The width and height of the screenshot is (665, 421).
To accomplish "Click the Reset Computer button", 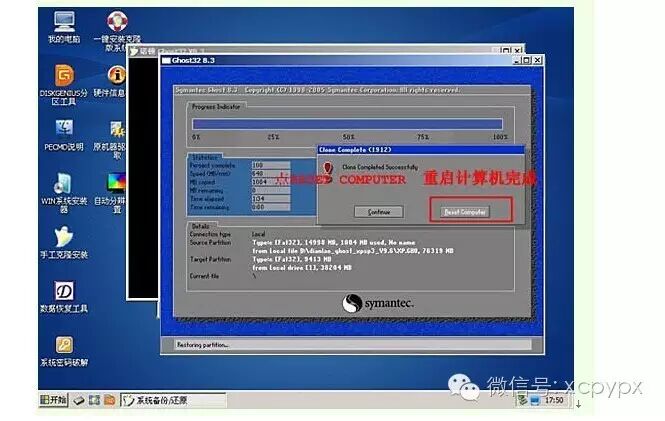I will (x=465, y=212).
